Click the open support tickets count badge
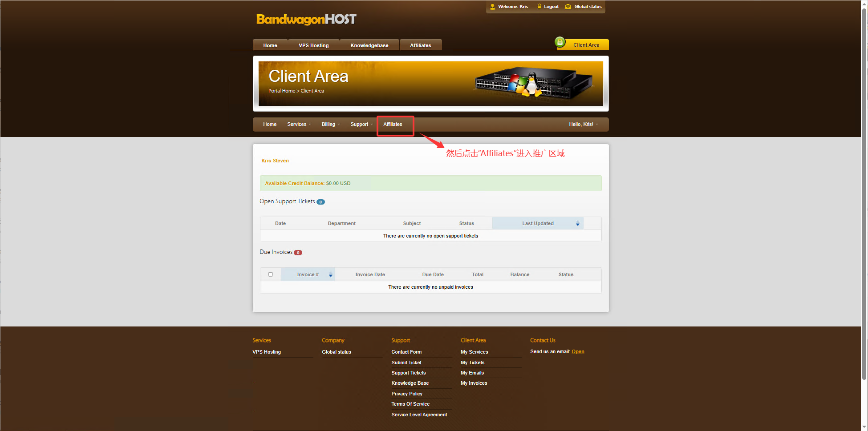 (x=320, y=202)
